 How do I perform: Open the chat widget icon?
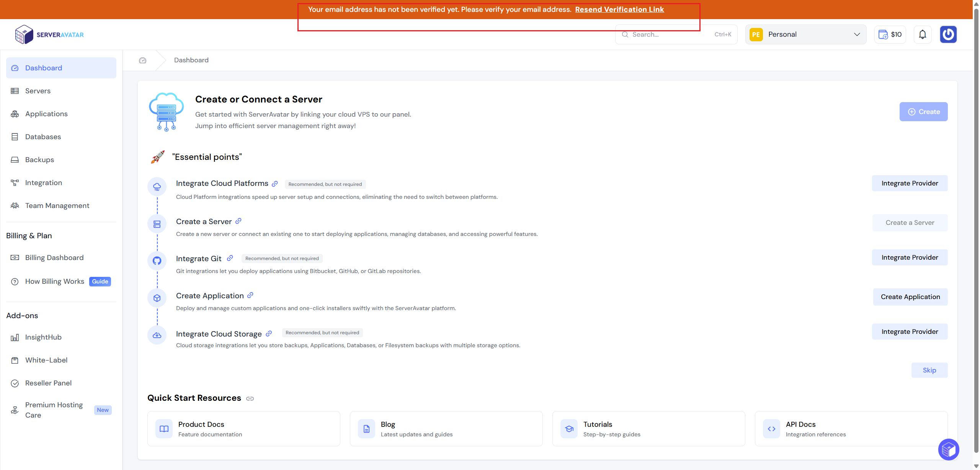[949, 449]
